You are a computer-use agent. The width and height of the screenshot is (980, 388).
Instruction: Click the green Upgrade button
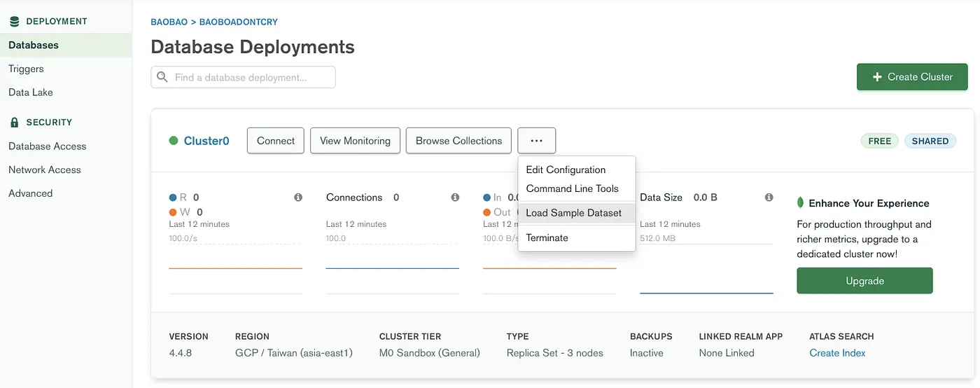[x=864, y=281]
